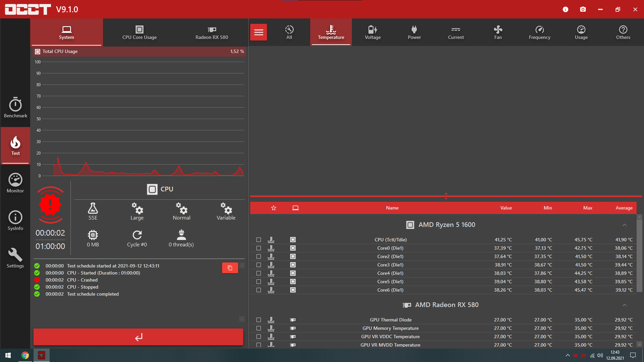Check the Core4 (Die1) checkbox

coord(259,273)
